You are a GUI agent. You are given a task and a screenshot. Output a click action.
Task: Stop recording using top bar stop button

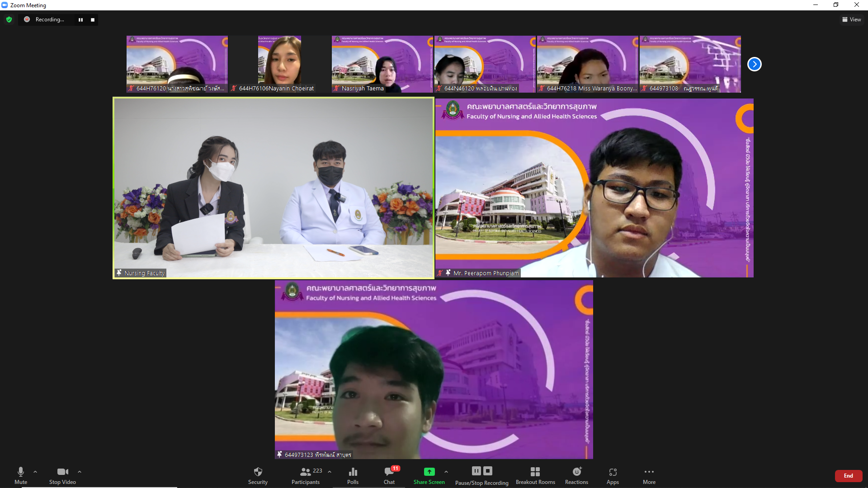[x=93, y=20]
